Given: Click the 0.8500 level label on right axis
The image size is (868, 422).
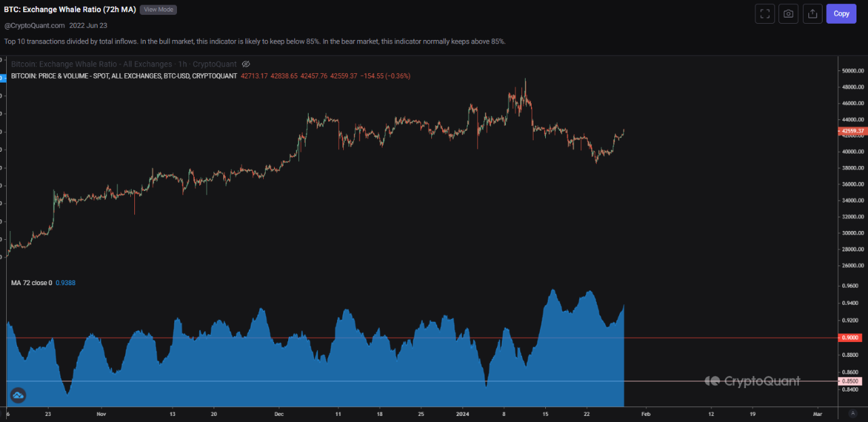Looking at the screenshot, I should [x=850, y=381].
